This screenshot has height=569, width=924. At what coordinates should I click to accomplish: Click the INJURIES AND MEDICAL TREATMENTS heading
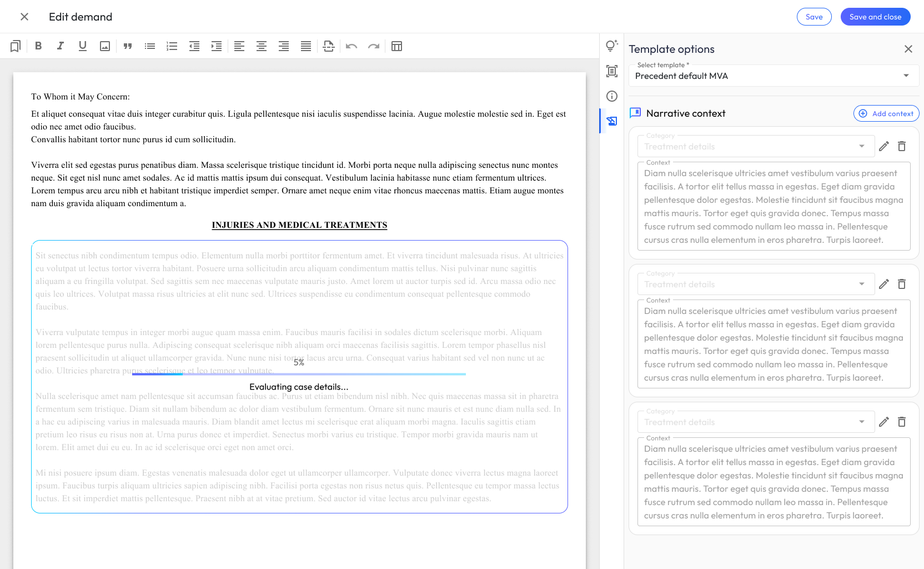[x=299, y=225]
